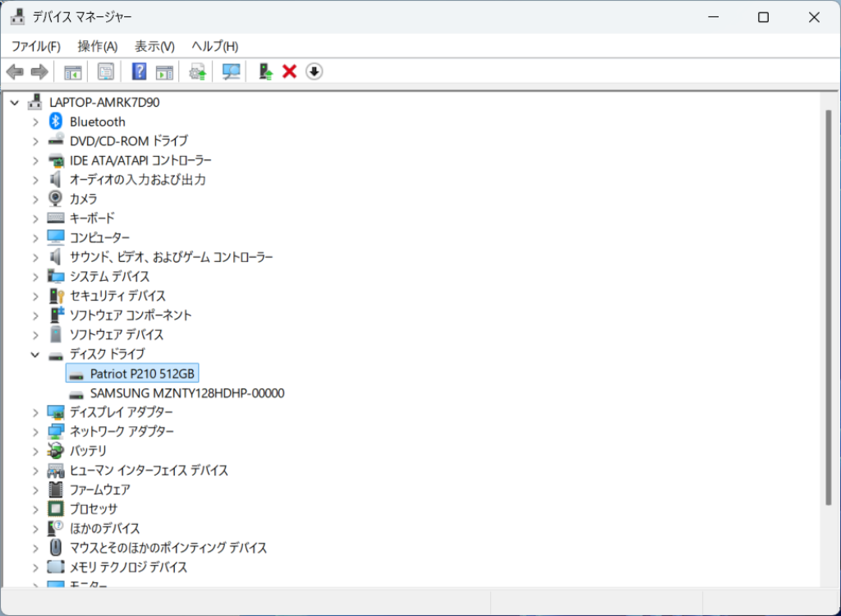Screen dimensions: 841x616
Task: Expand the ディスプレイ アダプター node
Action: (34, 412)
